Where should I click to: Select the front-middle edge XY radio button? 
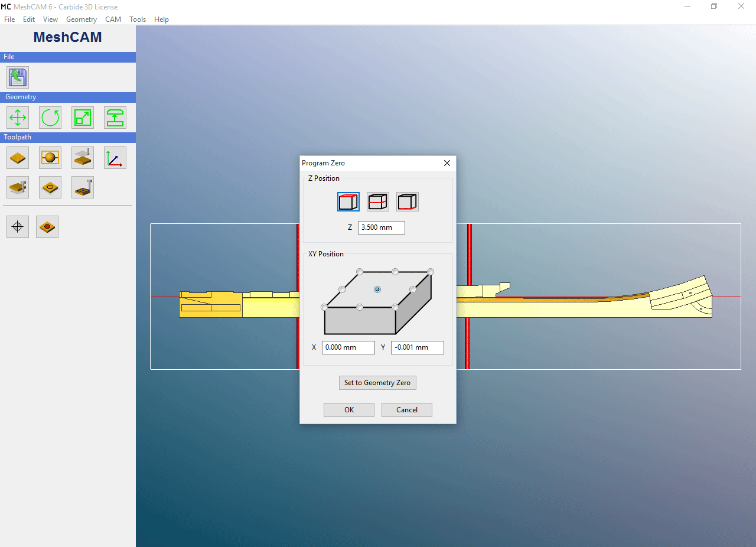point(360,307)
